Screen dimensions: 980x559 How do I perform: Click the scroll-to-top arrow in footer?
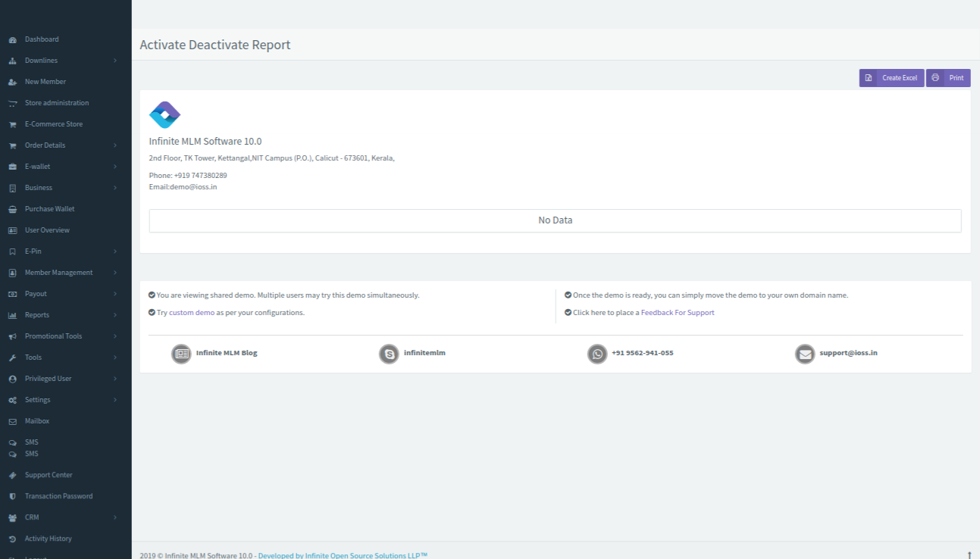(969, 555)
